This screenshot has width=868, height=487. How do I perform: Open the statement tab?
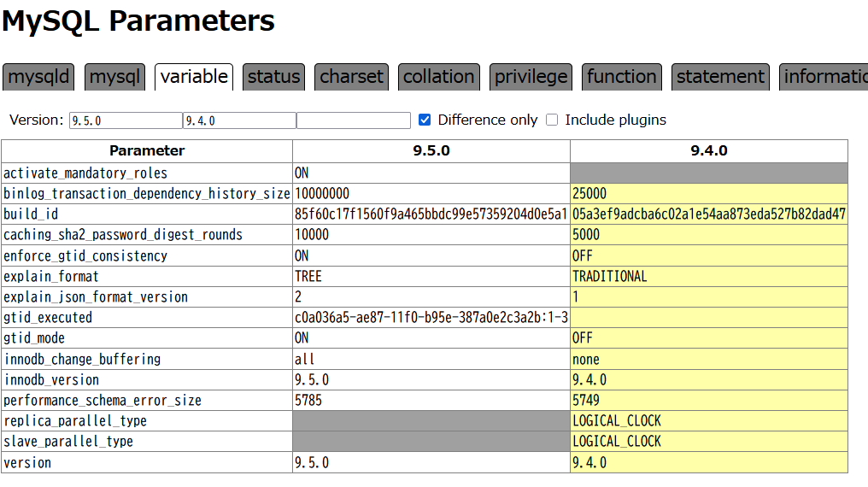tap(720, 76)
